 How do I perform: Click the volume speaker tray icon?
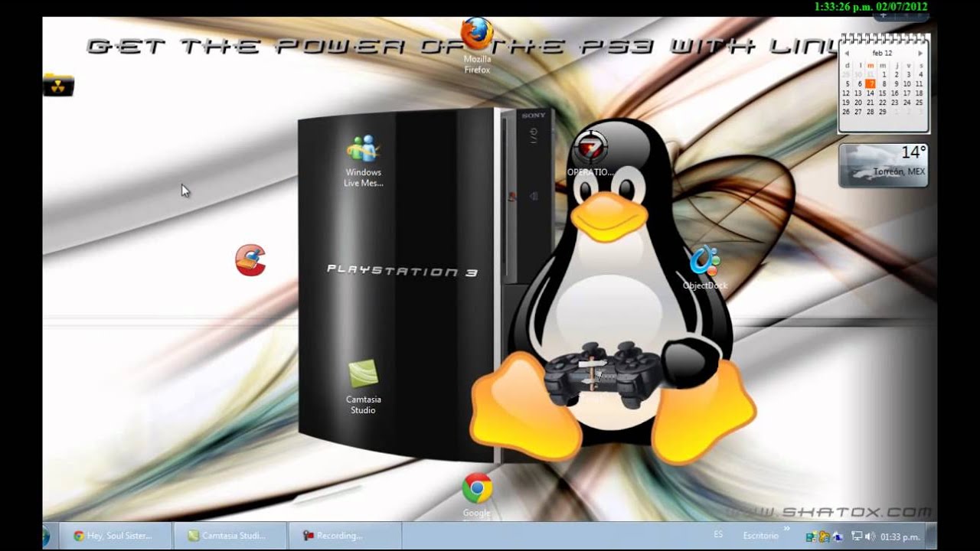click(x=870, y=536)
